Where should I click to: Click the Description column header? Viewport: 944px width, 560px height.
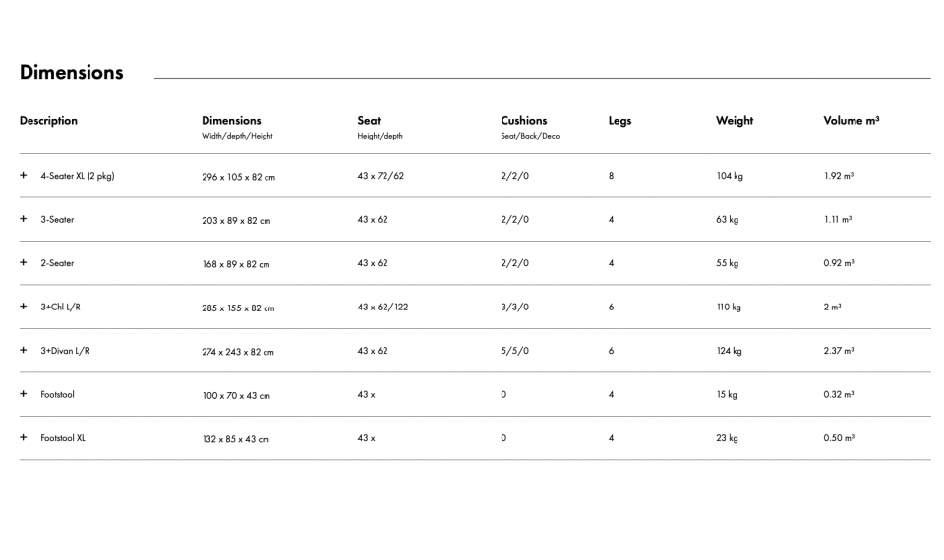point(48,121)
